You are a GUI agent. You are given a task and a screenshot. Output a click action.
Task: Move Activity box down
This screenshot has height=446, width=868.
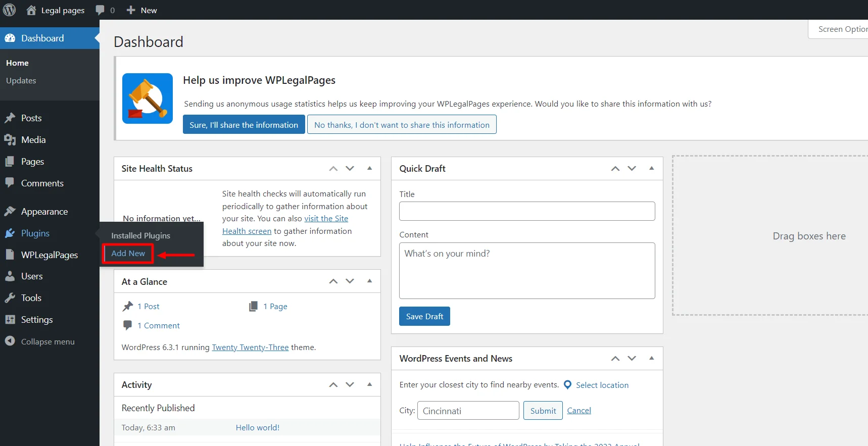click(x=350, y=385)
